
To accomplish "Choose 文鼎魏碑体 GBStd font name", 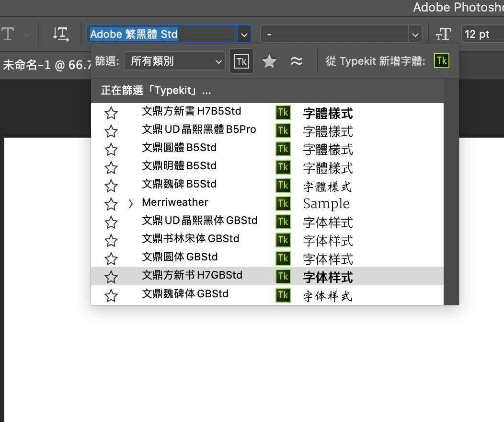I will (185, 293).
